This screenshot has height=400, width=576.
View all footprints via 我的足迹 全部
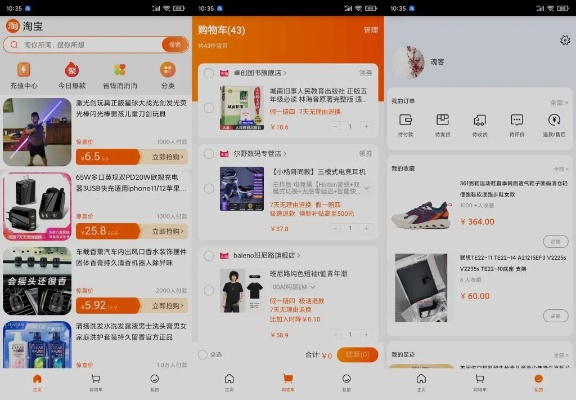pos(561,355)
